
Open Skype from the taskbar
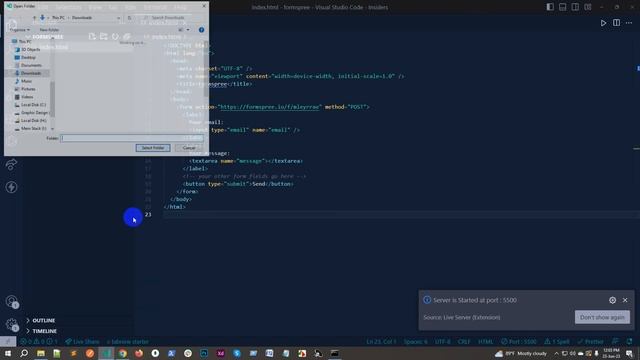(x=237, y=353)
